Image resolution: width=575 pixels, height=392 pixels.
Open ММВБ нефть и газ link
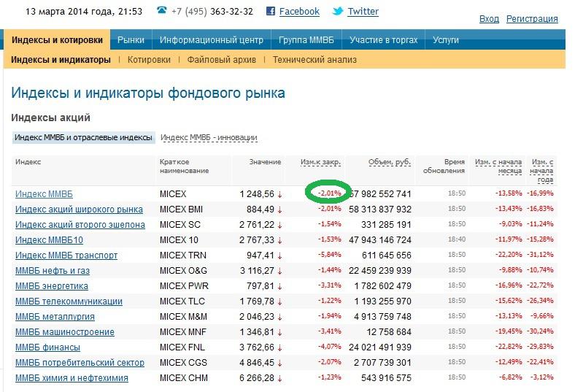[53, 271]
